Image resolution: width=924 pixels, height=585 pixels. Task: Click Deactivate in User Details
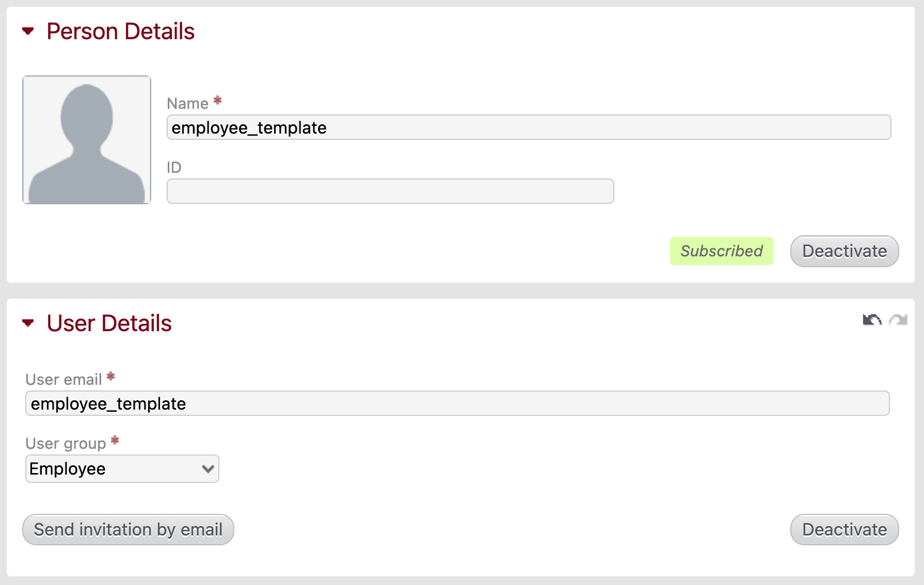pos(844,529)
